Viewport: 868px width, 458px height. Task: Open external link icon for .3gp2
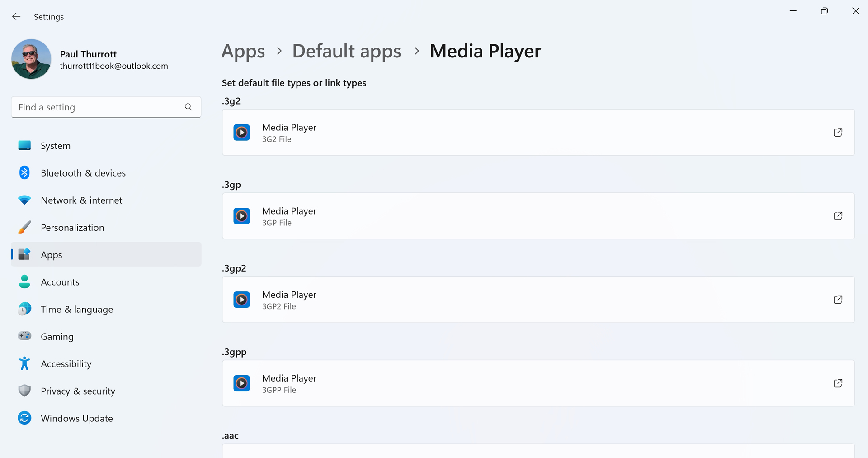tap(838, 300)
